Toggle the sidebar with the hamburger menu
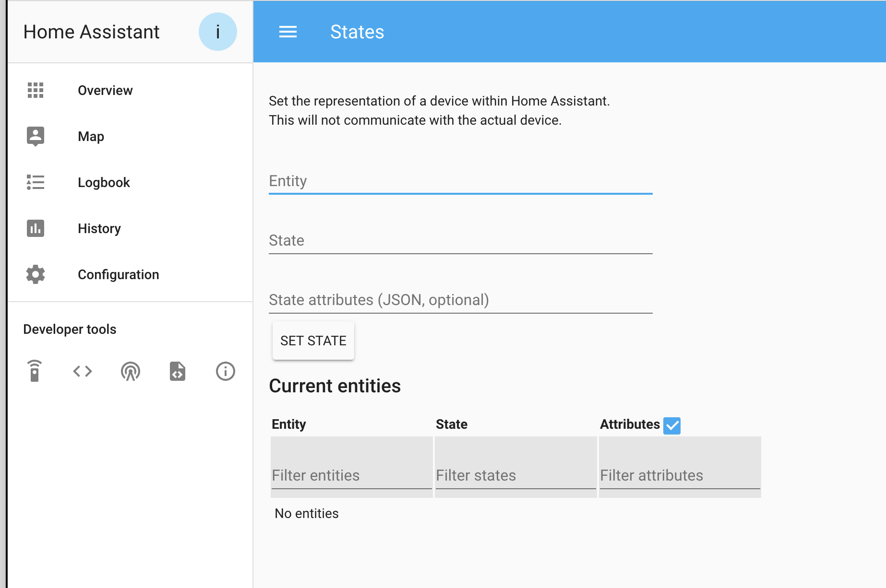 [x=288, y=32]
